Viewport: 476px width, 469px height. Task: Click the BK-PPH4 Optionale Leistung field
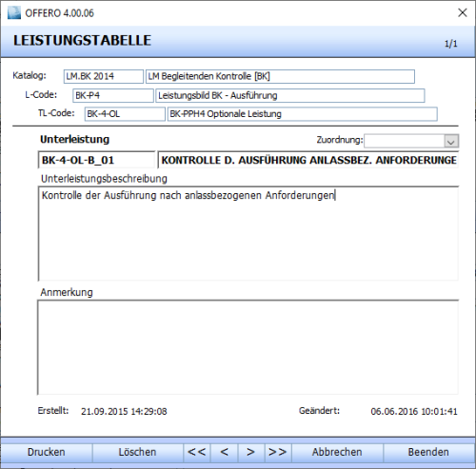(303, 114)
